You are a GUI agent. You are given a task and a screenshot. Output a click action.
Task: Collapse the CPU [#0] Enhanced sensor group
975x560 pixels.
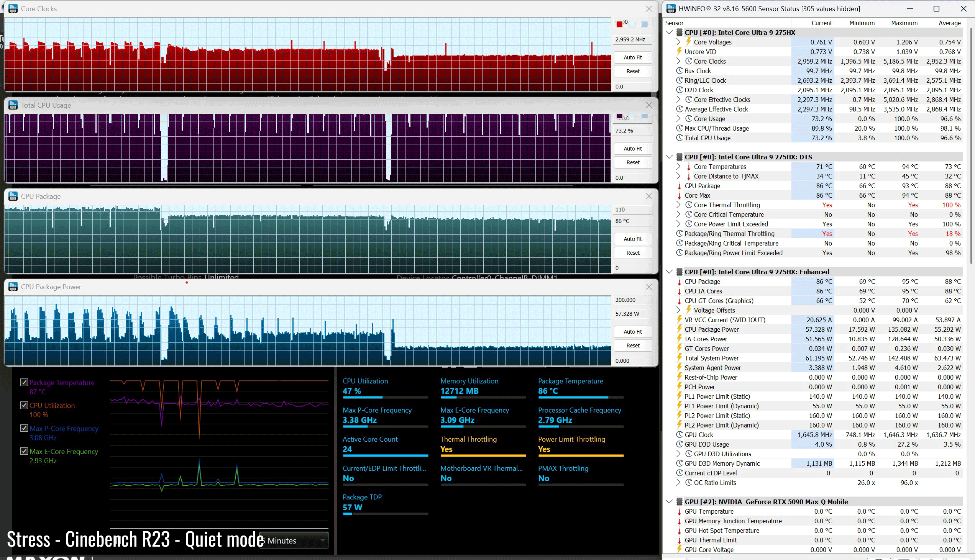pos(669,272)
